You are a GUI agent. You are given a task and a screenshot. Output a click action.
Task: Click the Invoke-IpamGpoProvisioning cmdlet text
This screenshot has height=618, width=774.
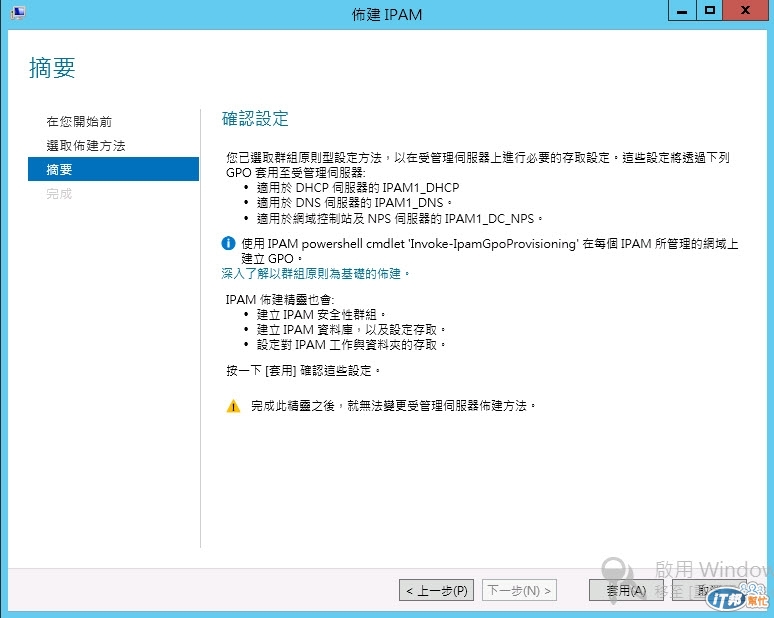pyautogui.click(x=494, y=243)
